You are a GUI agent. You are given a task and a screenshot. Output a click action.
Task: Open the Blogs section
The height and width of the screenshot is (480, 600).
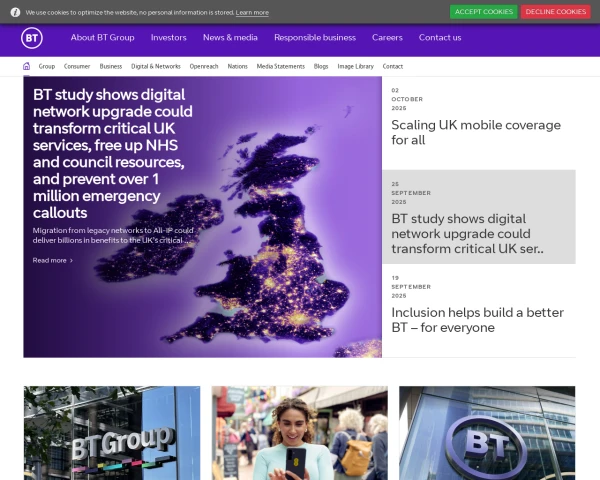point(321,66)
